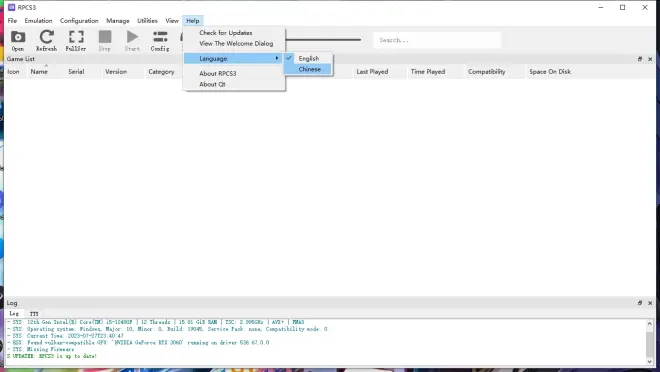Sort by Name column header
The image size is (660, 372).
tap(39, 72)
